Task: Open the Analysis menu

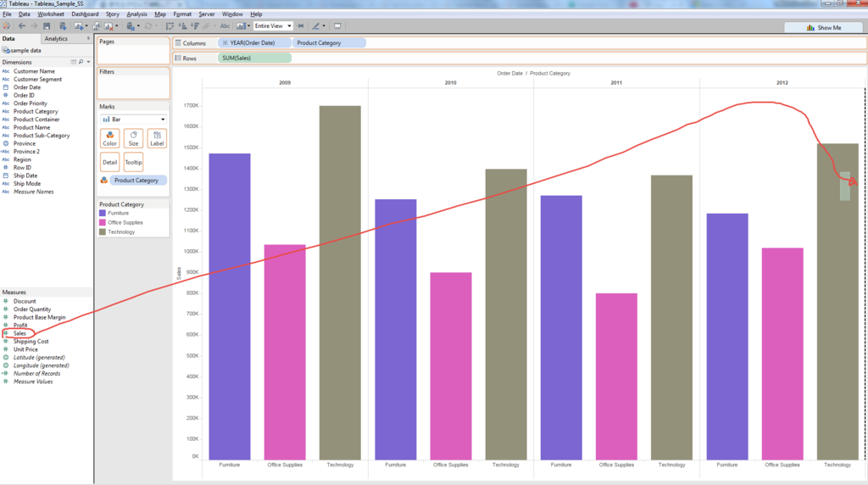Action: pyautogui.click(x=136, y=14)
